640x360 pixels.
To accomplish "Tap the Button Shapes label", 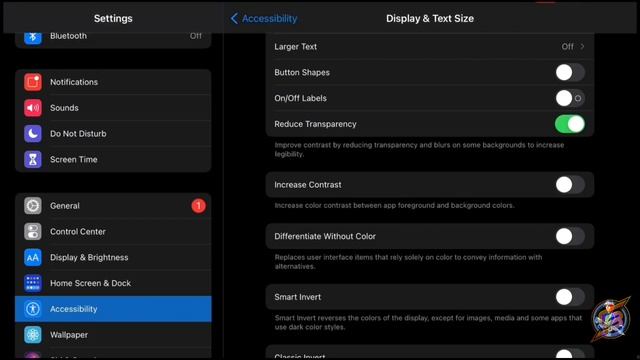I will [302, 72].
